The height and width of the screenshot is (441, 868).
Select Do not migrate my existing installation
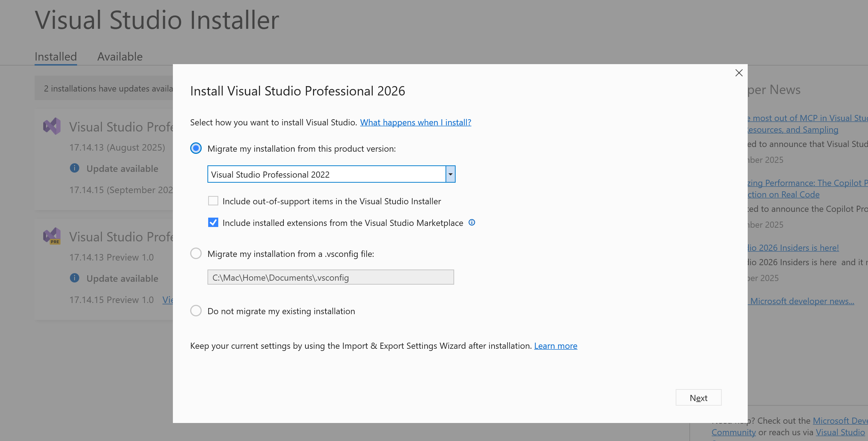pos(196,311)
